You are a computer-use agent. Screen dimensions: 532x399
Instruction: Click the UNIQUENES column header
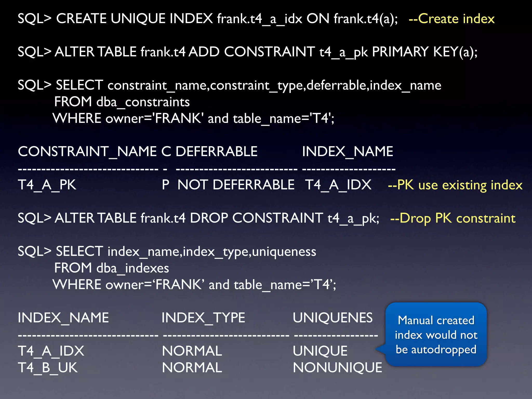point(333,318)
